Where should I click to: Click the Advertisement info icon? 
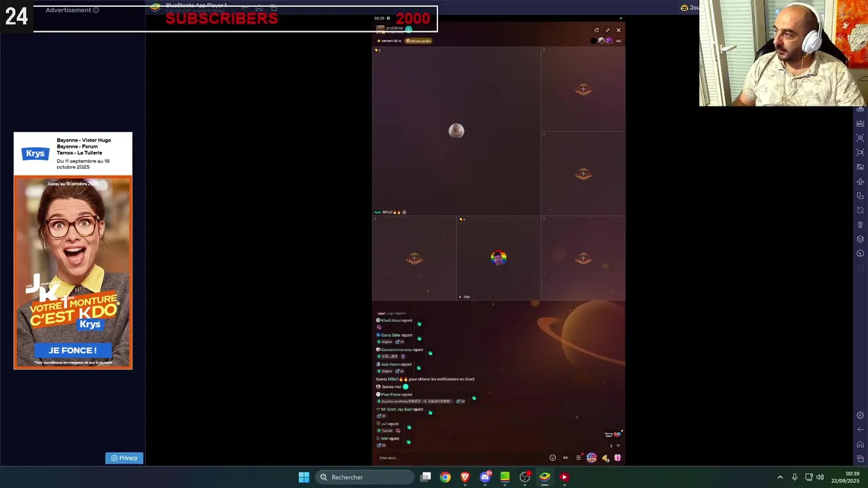click(x=96, y=10)
